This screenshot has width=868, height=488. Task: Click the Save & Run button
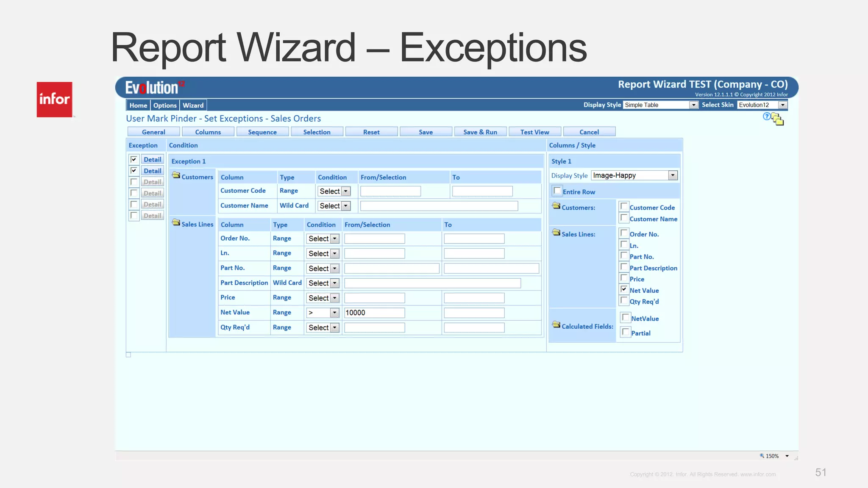coord(480,132)
